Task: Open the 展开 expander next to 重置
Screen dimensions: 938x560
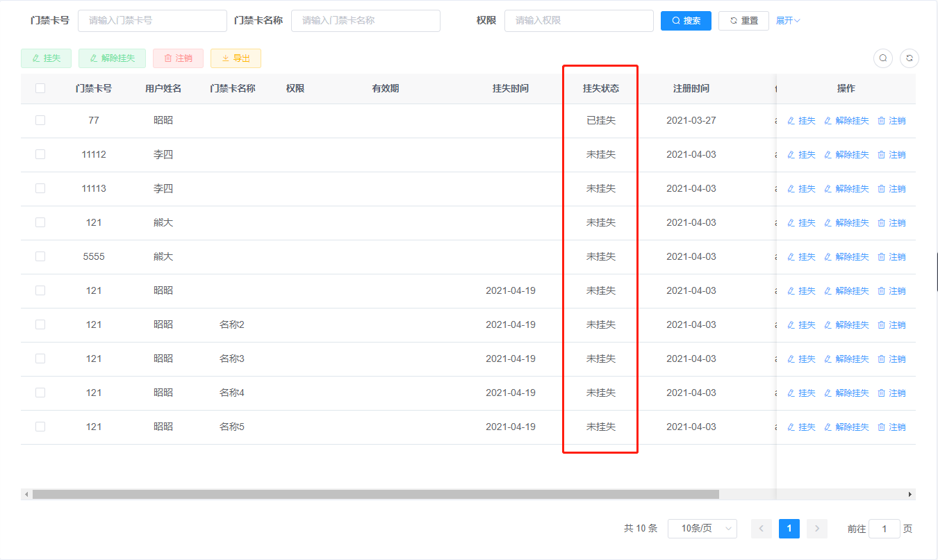Action: pyautogui.click(x=788, y=20)
